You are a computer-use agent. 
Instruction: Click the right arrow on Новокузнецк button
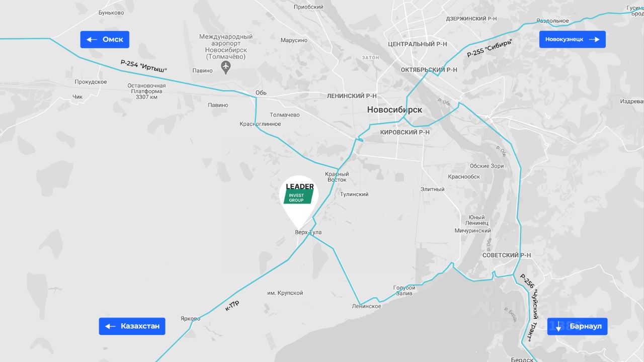[594, 39]
